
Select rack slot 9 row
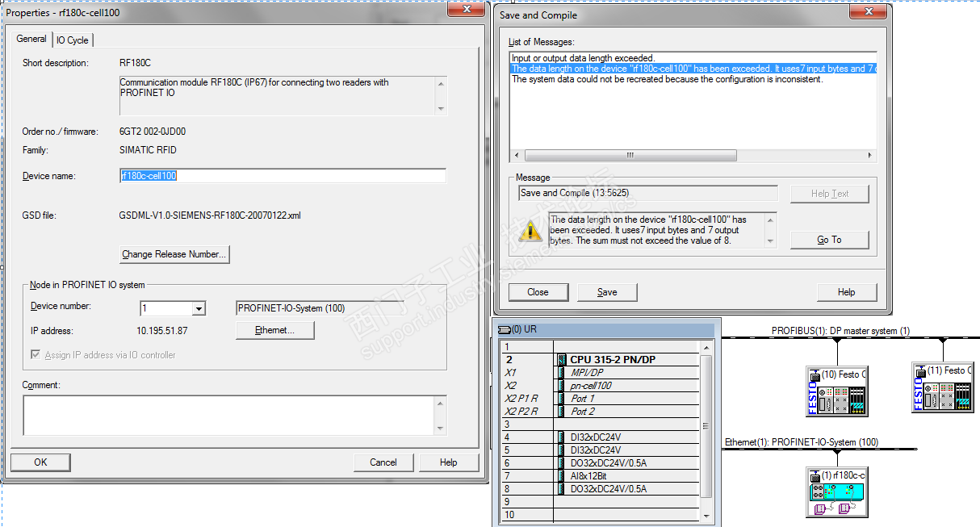[600, 502]
